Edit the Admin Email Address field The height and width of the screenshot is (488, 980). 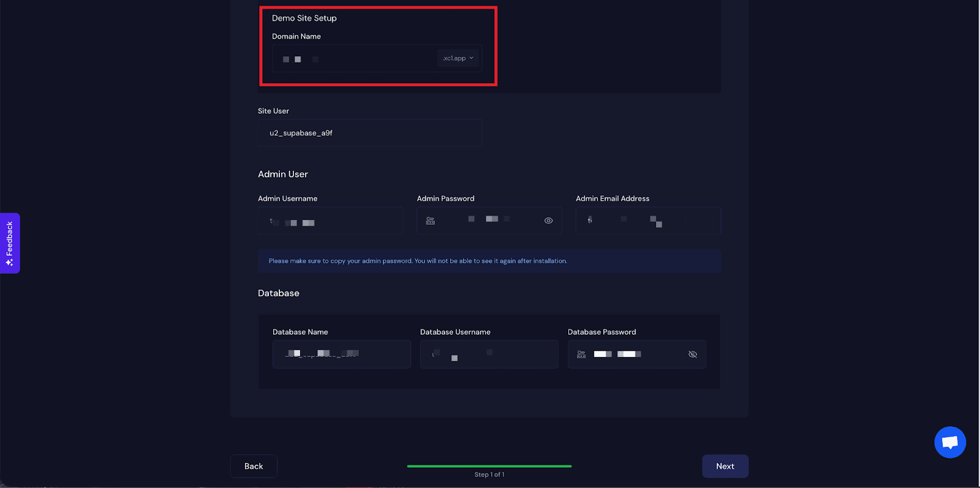[x=647, y=221]
